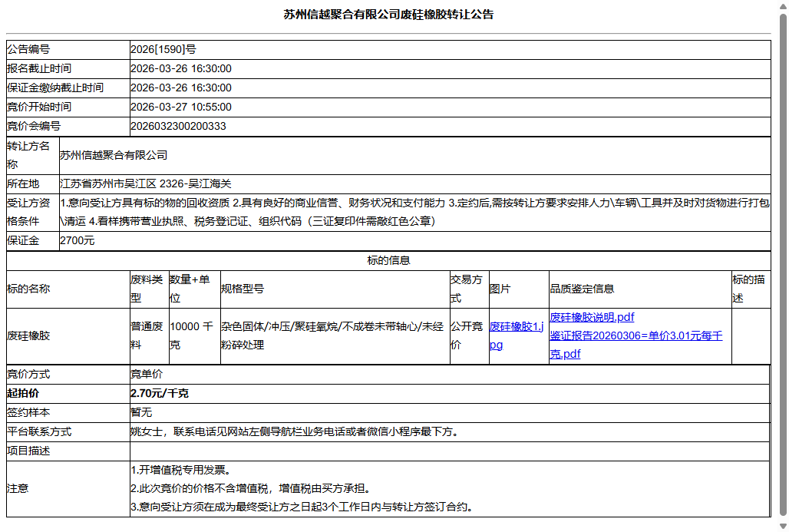The width and height of the screenshot is (789, 532).
Task: Click the scrollbar up arrow
Action: click(x=783, y=6)
